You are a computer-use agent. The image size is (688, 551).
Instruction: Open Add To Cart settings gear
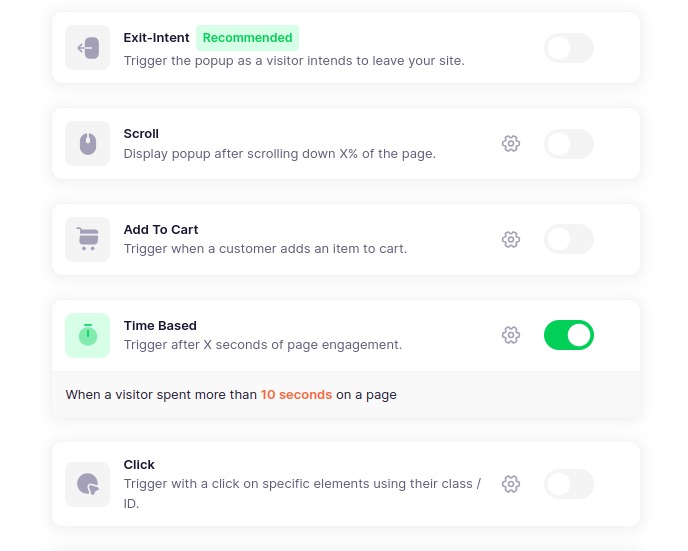tap(511, 240)
